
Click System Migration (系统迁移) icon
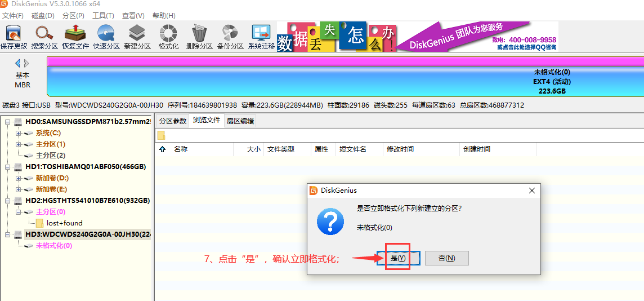coord(261,37)
